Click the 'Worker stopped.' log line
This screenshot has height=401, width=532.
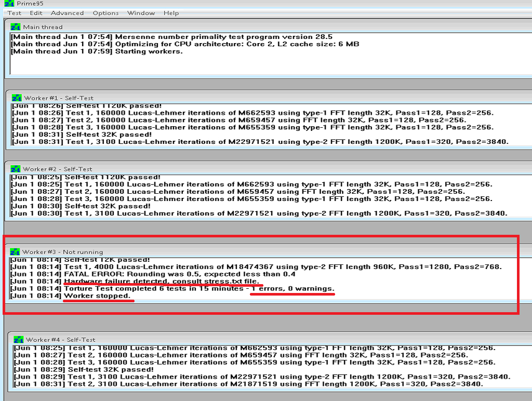(x=70, y=296)
